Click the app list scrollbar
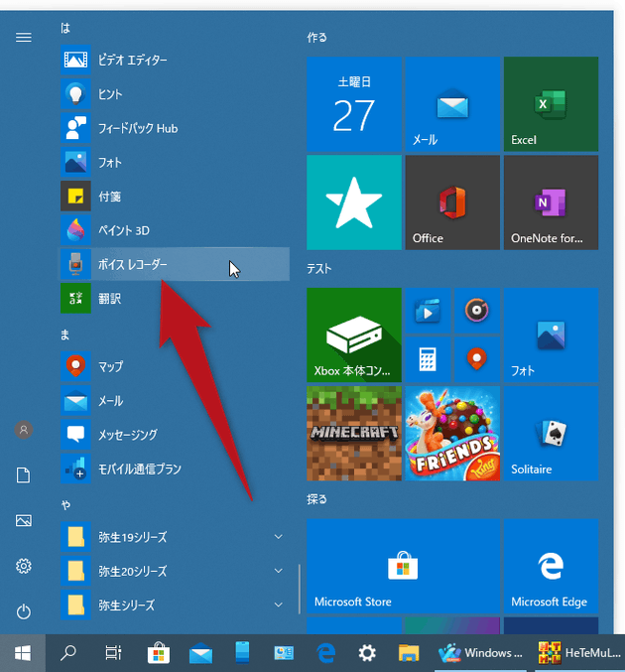The width and height of the screenshot is (625, 672). (300, 589)
